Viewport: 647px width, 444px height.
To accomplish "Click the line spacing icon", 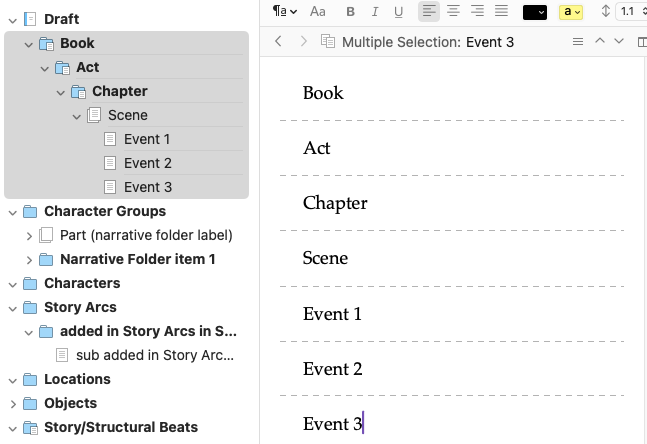I will pos(606,12).
